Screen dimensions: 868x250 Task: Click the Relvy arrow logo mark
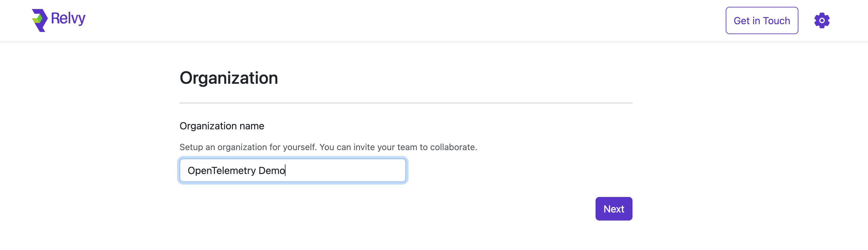click(40, 20)
